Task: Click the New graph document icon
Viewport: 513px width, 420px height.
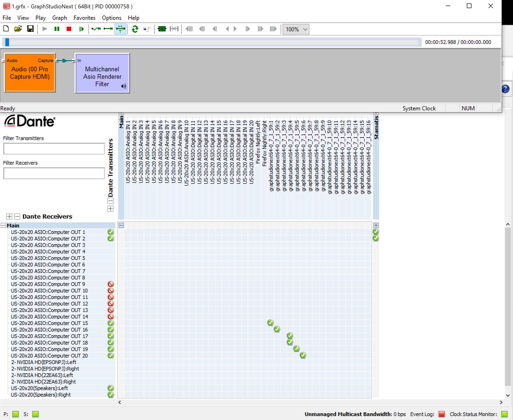Action: click(6, 29)
